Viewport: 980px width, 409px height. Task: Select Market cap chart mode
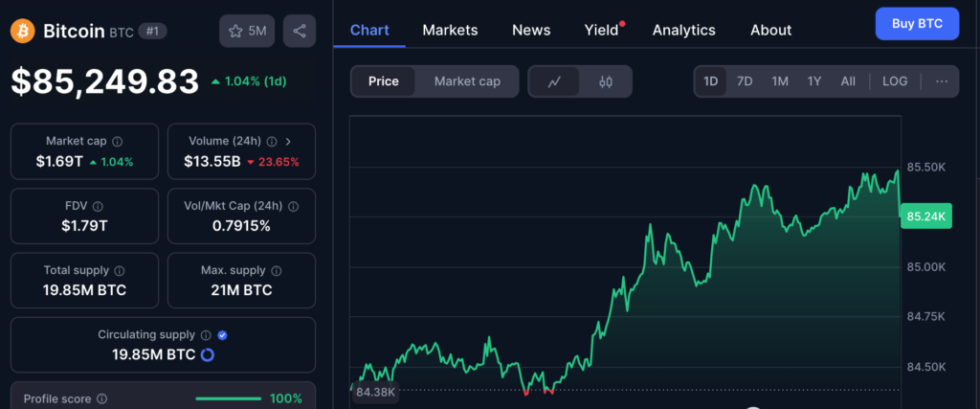(467, 81)
